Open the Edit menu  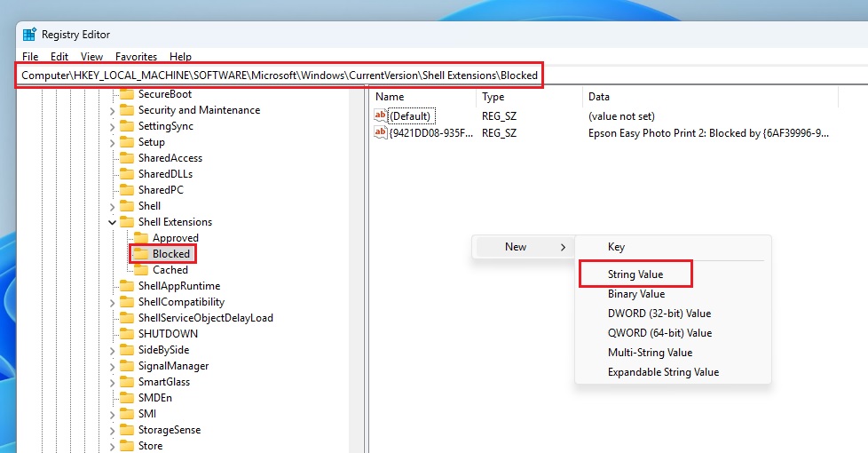[59, 57]
